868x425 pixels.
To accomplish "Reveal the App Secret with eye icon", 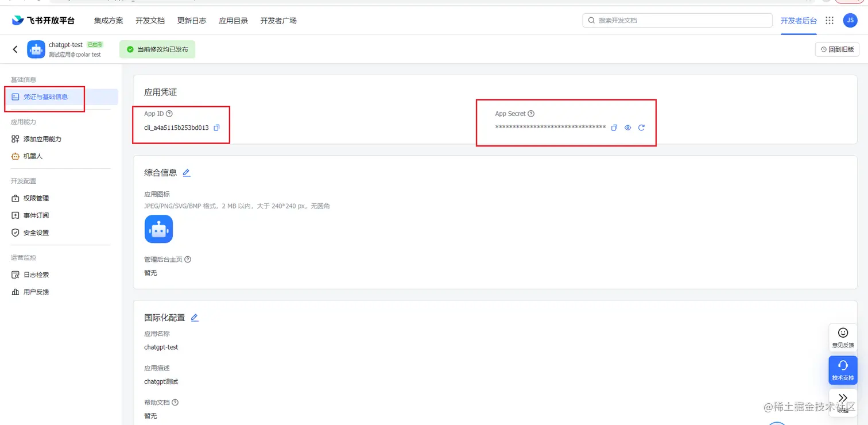I will [x=627, y=127].
